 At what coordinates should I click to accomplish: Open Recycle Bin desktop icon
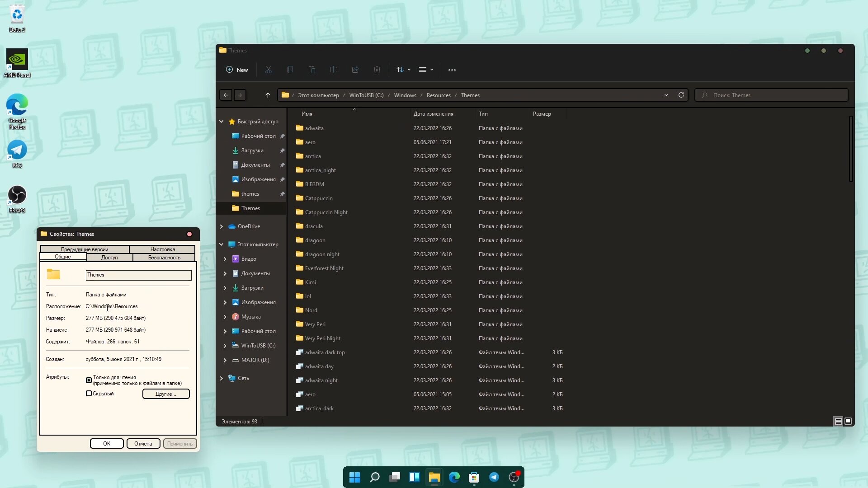[x=17, y=18]
